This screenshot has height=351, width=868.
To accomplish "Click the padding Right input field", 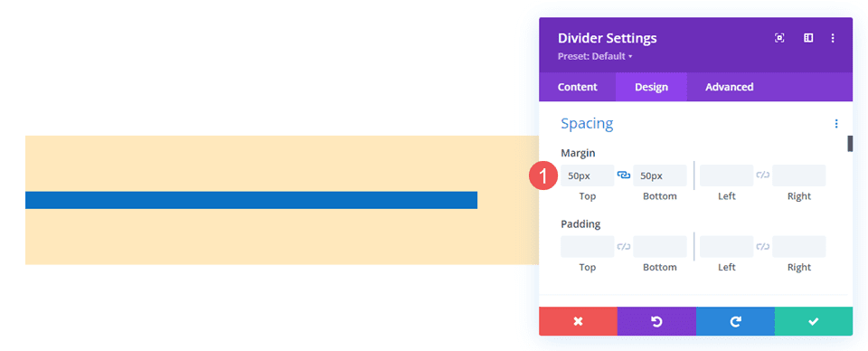I will pos(798,246).
